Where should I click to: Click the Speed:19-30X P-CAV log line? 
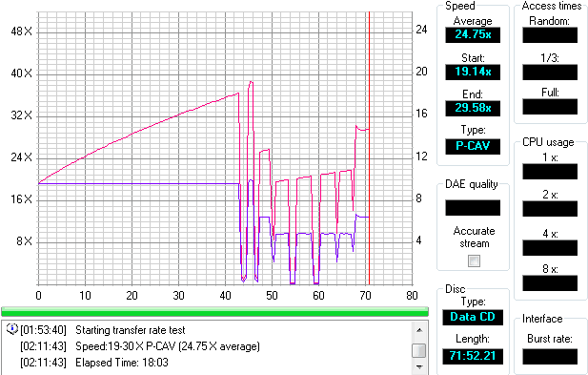pos(140,346)
